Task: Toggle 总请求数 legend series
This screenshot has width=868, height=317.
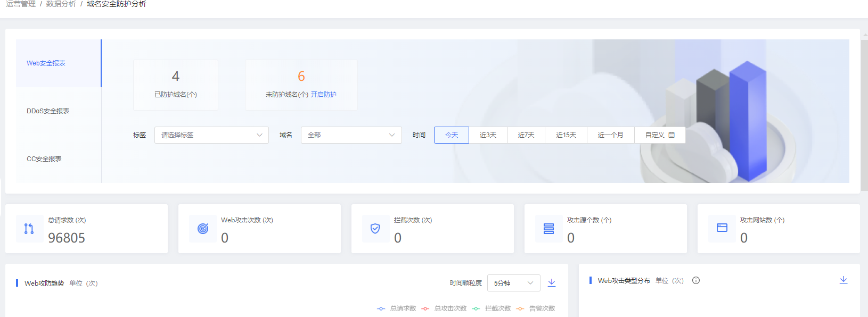Action: [397, 308]
